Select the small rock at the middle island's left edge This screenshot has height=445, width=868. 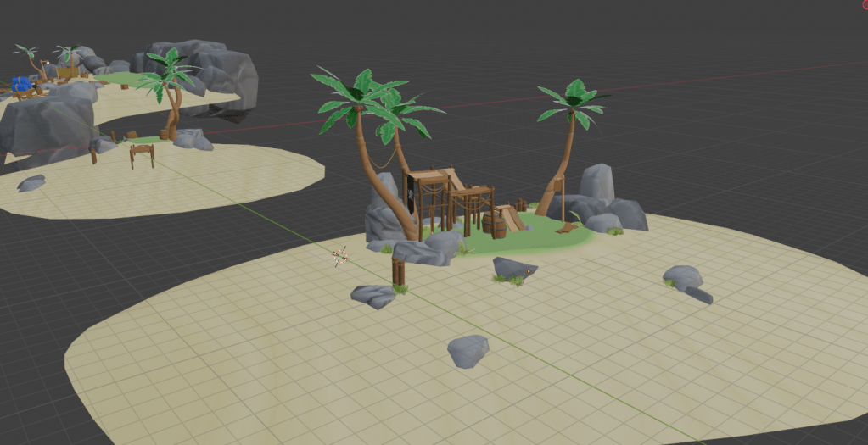[31, 183]
